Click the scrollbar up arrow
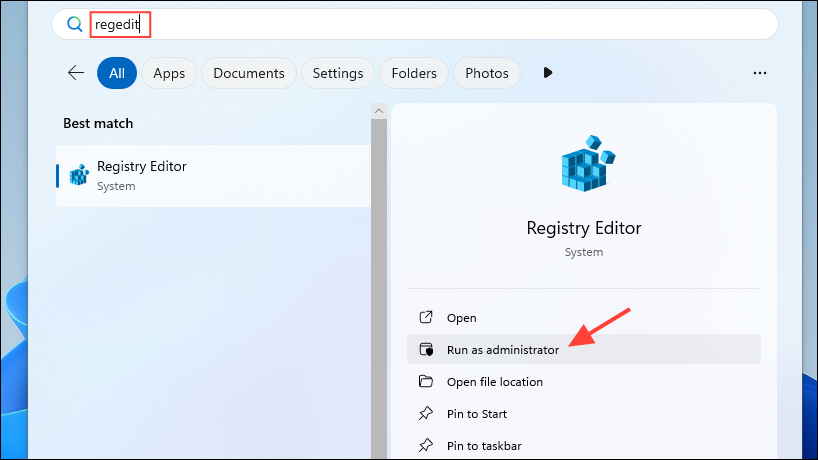 [x=379, y=111]
